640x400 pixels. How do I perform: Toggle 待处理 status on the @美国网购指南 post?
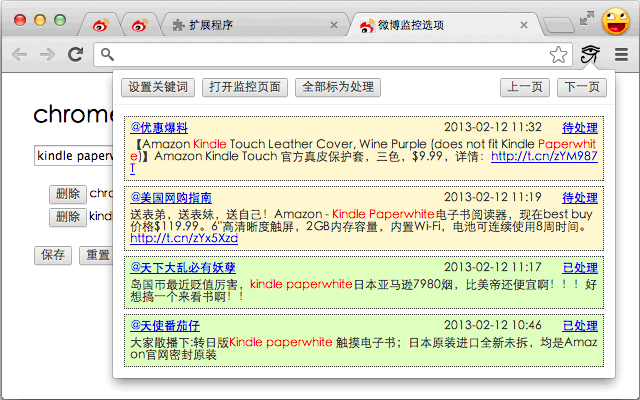click(x=580, y=198)
